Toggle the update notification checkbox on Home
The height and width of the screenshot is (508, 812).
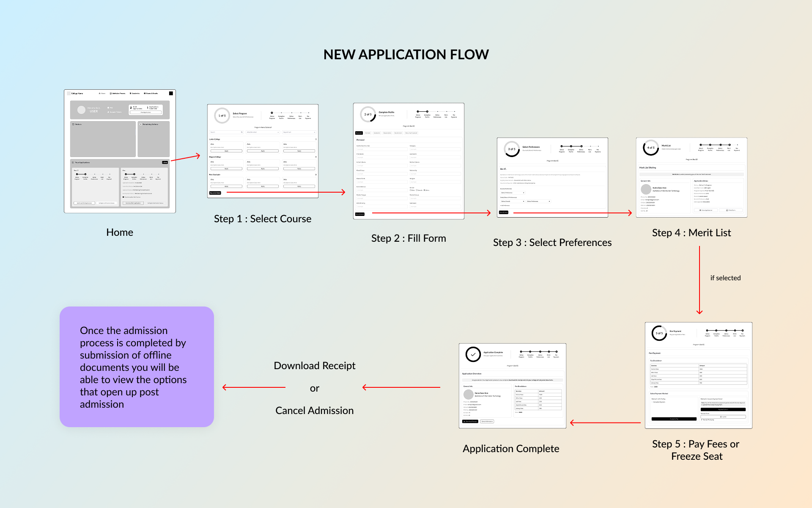tap(123, 197)
